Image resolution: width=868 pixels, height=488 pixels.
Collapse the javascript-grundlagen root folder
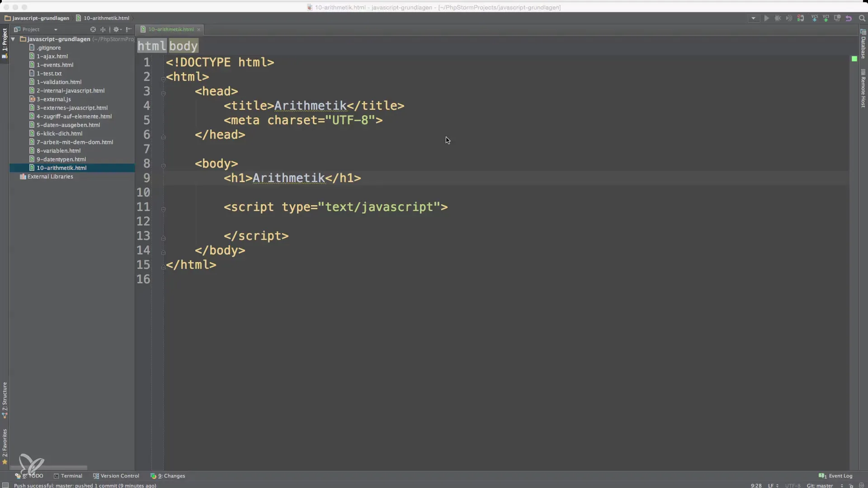[x=13, y=39]
